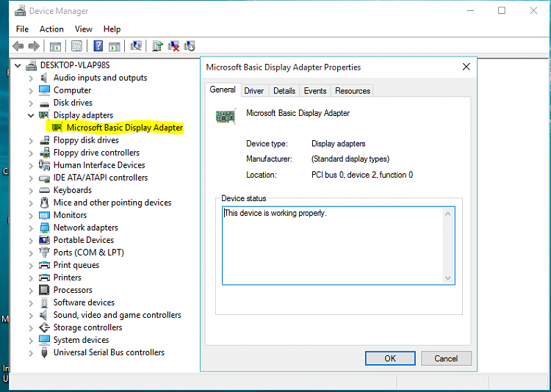Expand the IDE ATA/ATAPI controllers category
551x392 pixels.
tap(31, 178)
